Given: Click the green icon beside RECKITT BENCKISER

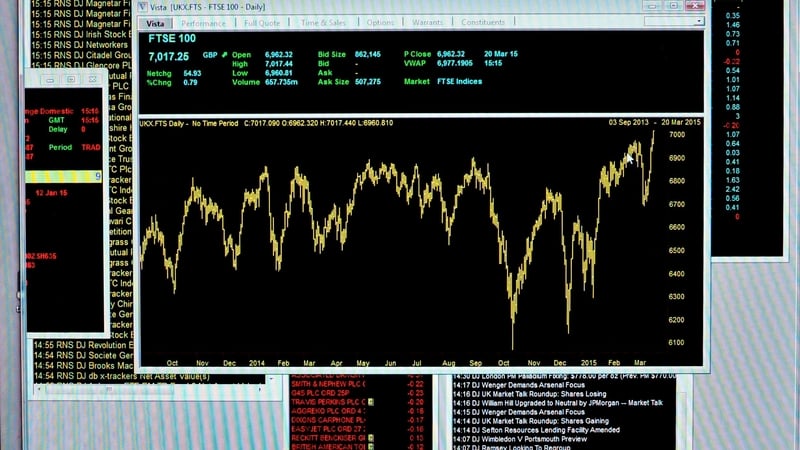Looking at the screenshot, I should [371, 438].
